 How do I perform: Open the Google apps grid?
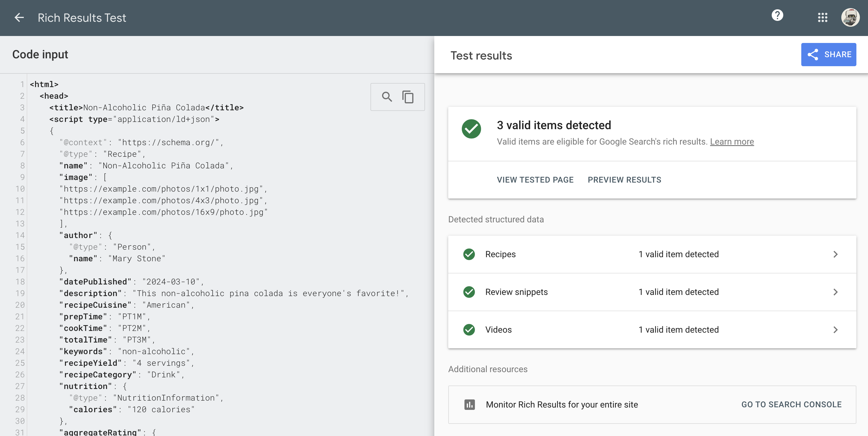click(822, 17)
